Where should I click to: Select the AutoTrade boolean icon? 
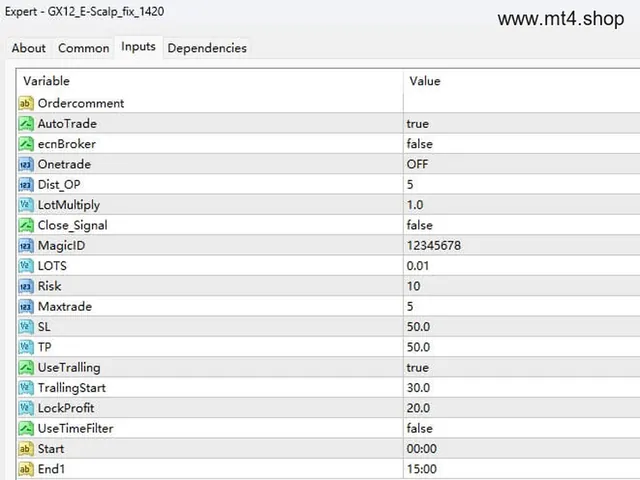point(26,124)
